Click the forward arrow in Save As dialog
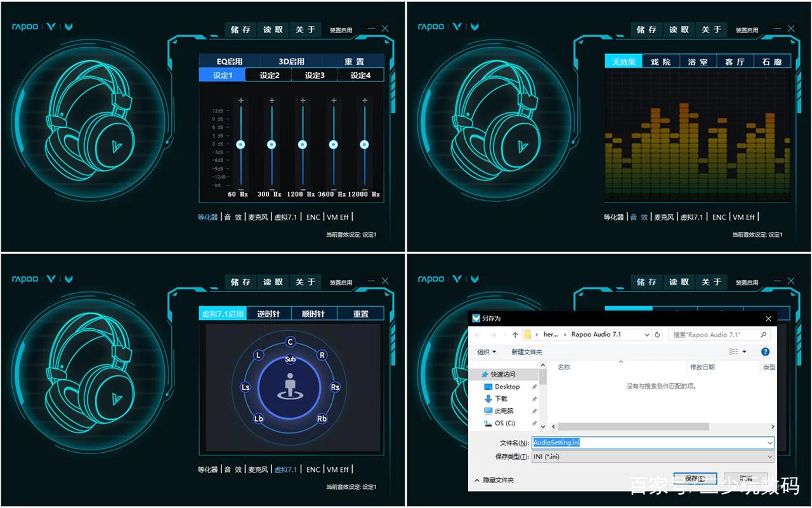Viewport: 812px width, 508px height. (x=493, y=335)
